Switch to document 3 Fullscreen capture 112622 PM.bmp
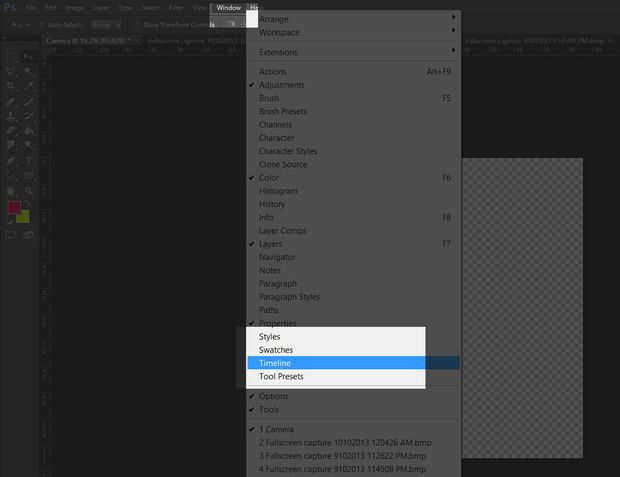The width and height of the screenshot is (620, 477). (353, 456)
